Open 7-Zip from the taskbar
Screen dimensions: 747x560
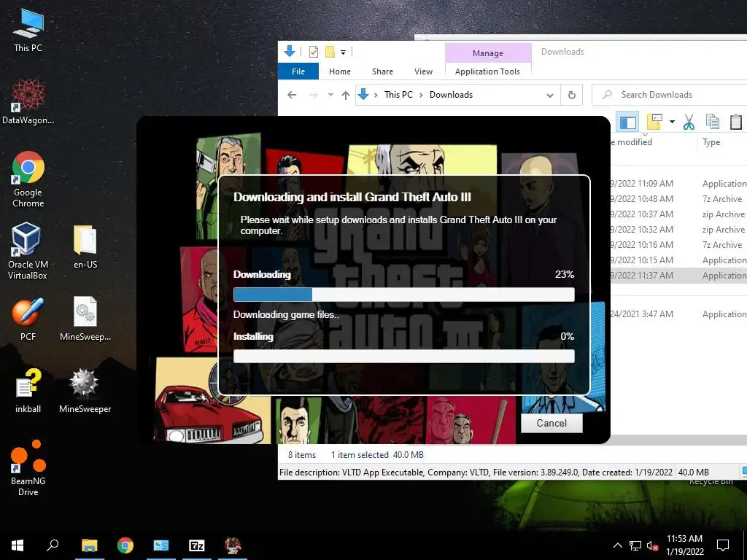point(197,545)
